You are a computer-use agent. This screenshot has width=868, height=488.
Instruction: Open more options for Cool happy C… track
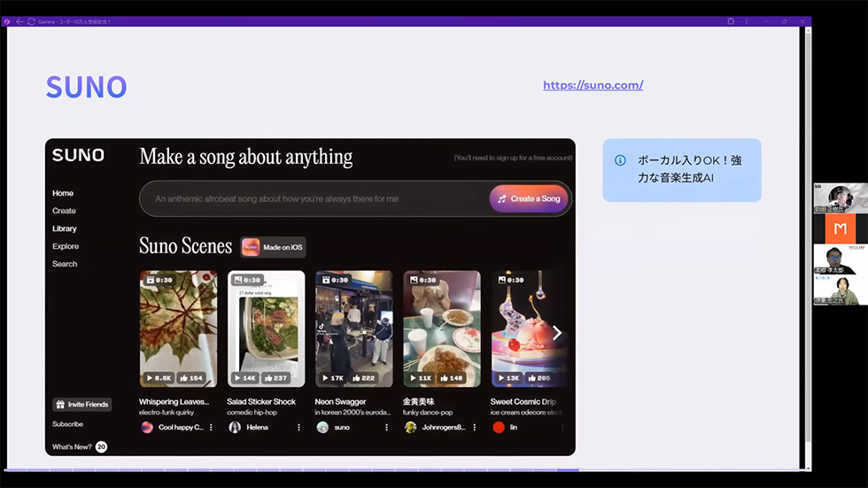211,427
